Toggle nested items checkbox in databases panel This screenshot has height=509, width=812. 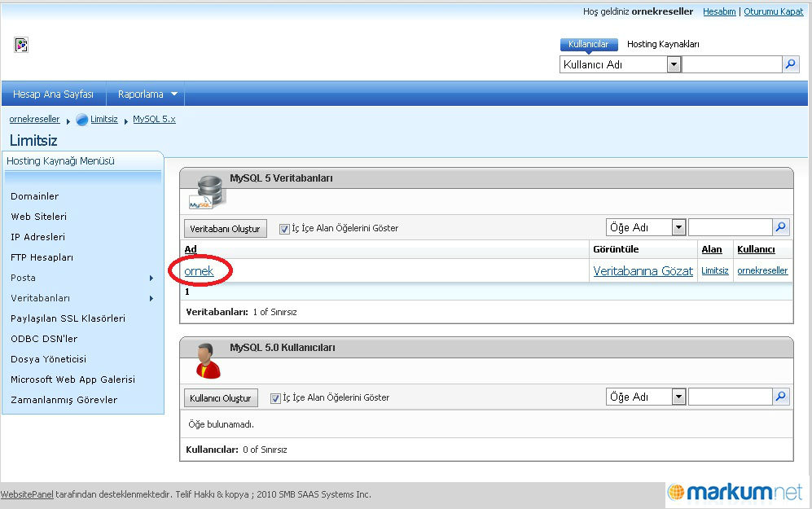[x=283, y=228]
